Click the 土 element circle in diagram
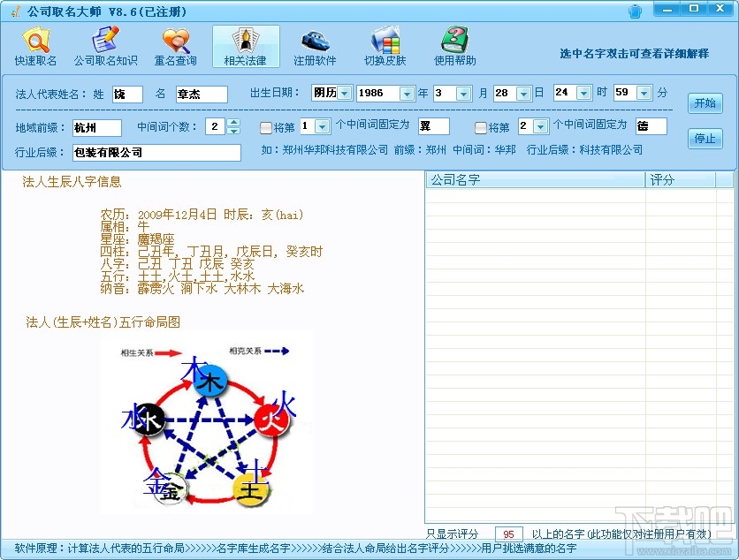Image resolution: width=739 pixels, height=560 pixels. point(251,490)
